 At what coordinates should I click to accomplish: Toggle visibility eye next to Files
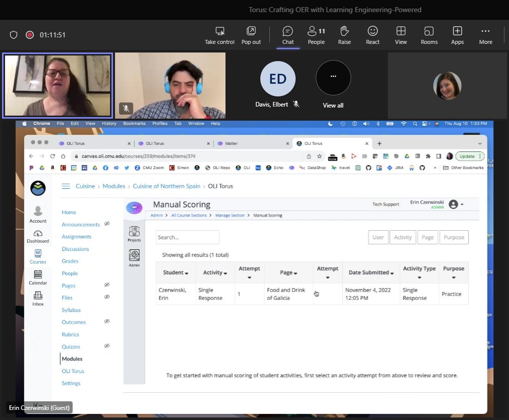click(107, 297)
